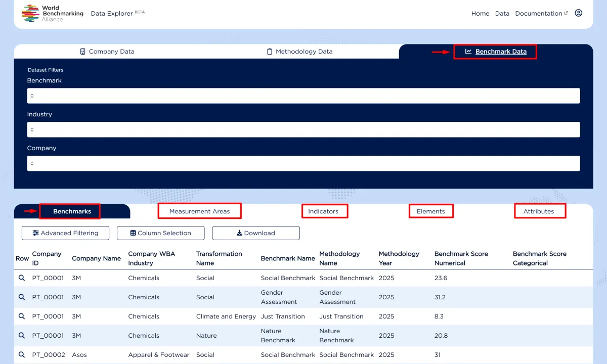The width and height of the screenshot is (607, 364).
Task: Open the Elements sub-tab
Action: click(x=431, y=211)
